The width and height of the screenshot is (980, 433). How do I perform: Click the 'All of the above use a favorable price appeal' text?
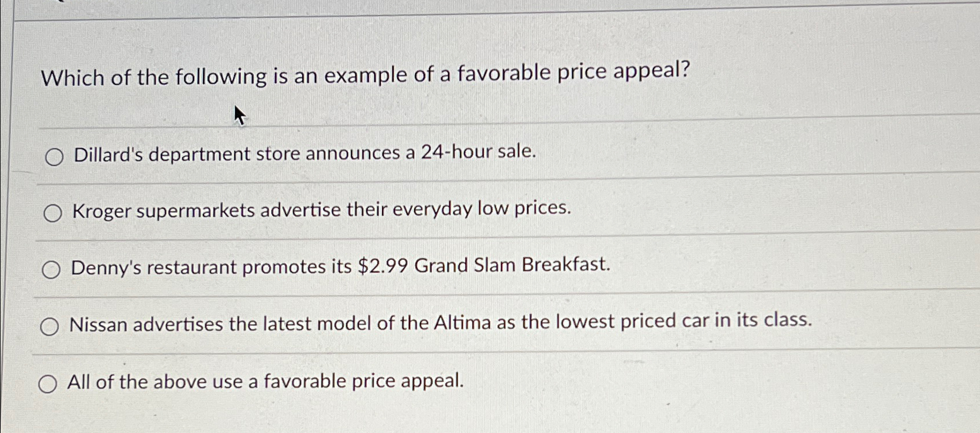tap(265, 381)
